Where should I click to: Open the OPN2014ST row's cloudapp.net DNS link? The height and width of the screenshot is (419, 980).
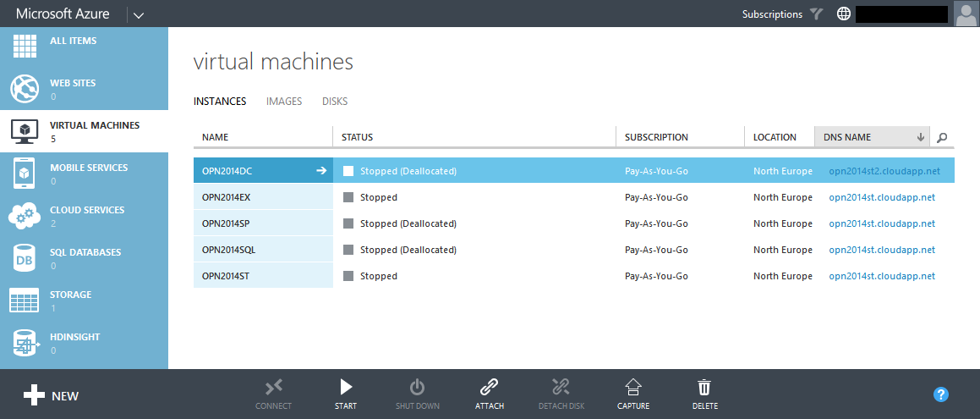[882, 277]
